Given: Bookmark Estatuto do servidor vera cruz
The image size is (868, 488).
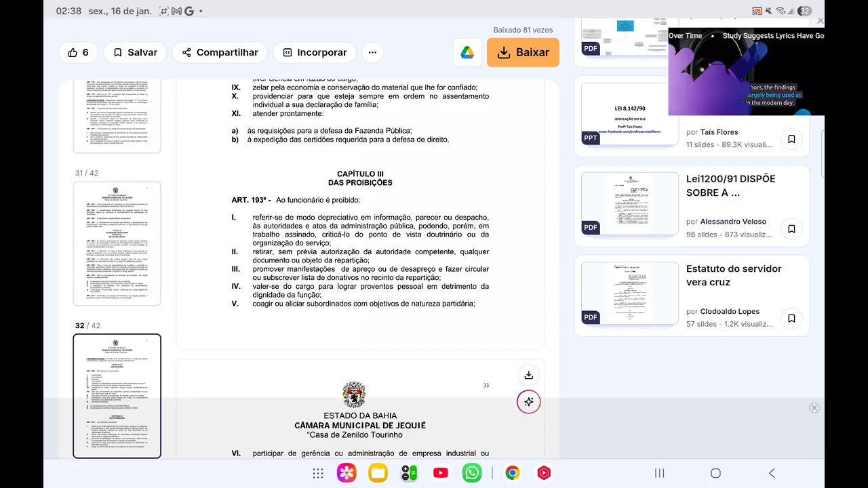Looking at the screenshot, I should 791,319.
